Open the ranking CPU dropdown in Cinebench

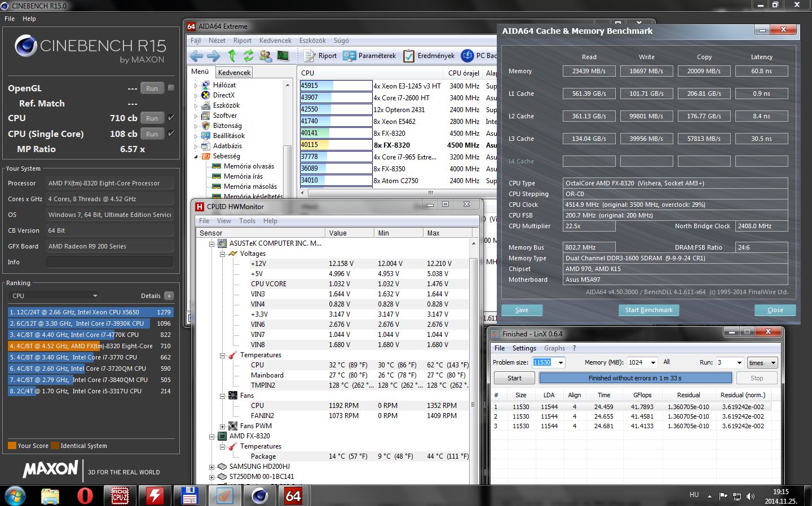point(55,296)
